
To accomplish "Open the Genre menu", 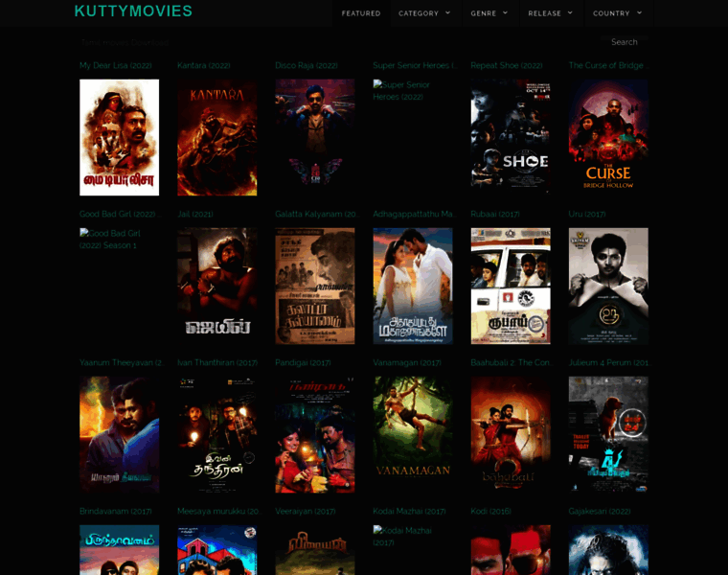I will [489, 13].
